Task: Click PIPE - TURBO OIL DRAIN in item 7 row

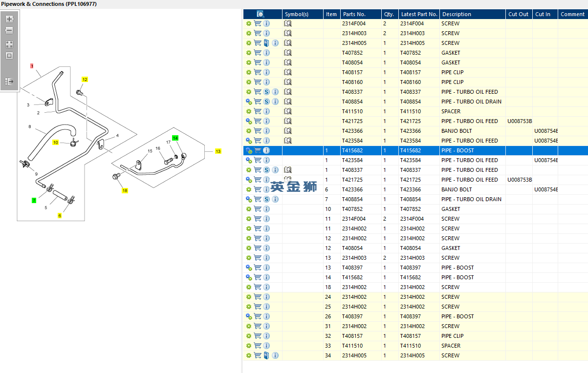Action: 471,199
